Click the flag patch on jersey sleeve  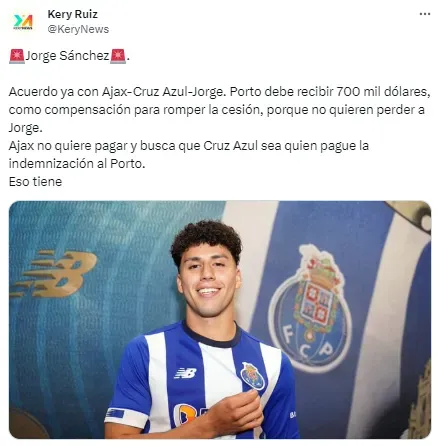(x=115, y=414)
